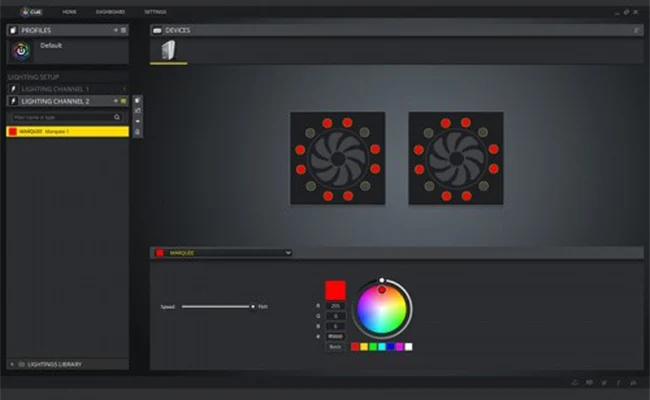650x400 pixels.
Task: Choose the green preset swatch
Action: (x=373, y=347)
